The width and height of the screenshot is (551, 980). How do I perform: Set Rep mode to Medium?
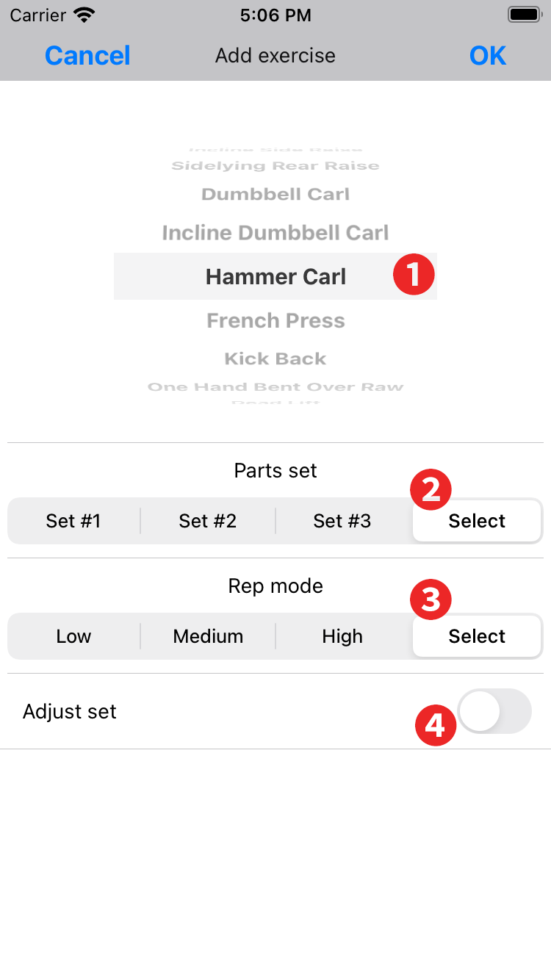coord(208,636)
